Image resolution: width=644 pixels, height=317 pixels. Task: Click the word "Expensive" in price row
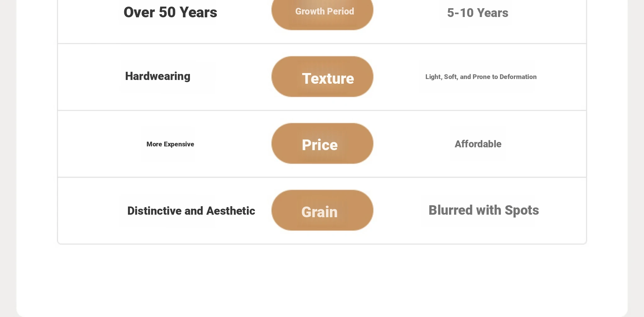[x=179, y=144]
